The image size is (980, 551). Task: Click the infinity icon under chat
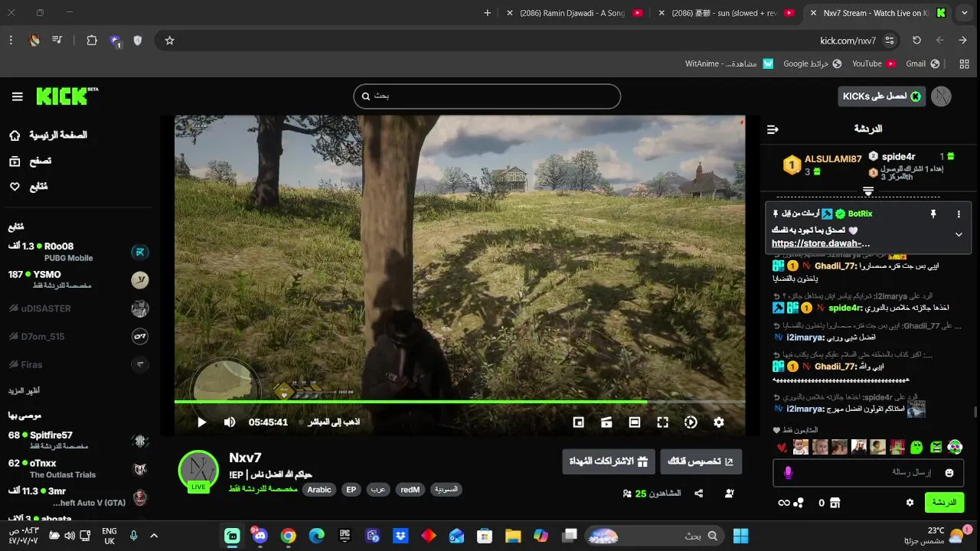click(x=783, y=503)
